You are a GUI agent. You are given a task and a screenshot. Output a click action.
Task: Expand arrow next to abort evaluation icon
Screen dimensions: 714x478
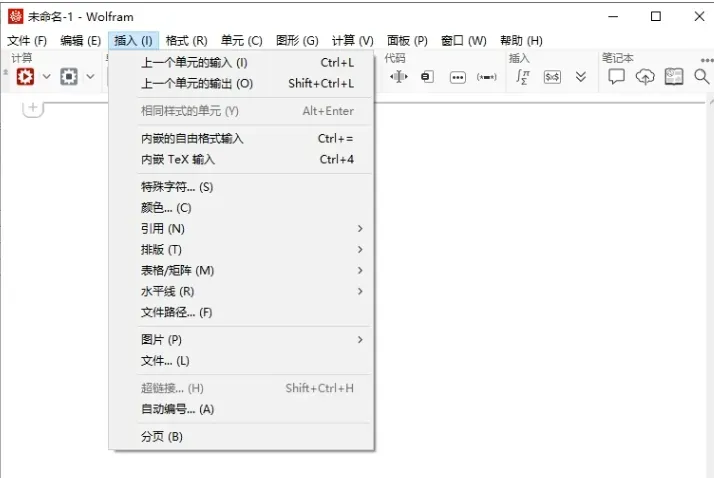[x=90, y=76]
